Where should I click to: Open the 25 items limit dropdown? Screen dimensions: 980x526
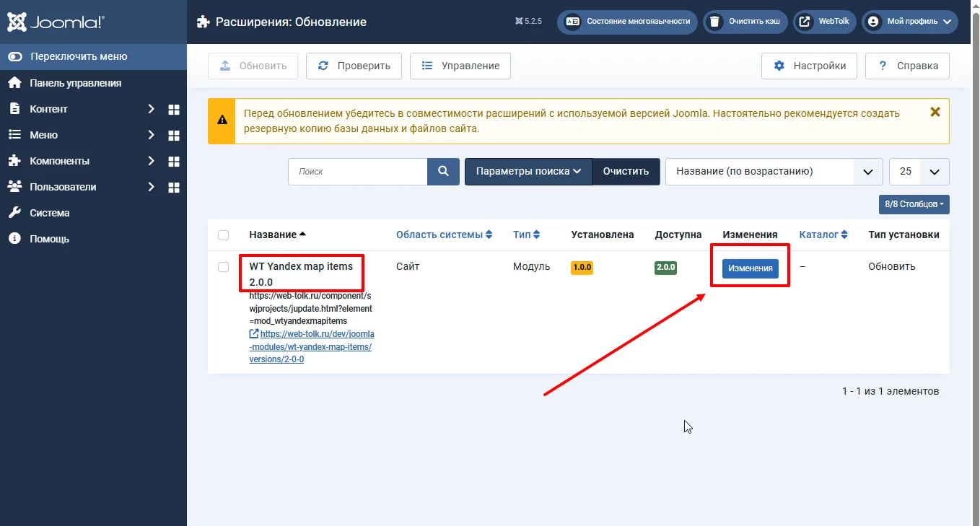click(x=919, y=172)
